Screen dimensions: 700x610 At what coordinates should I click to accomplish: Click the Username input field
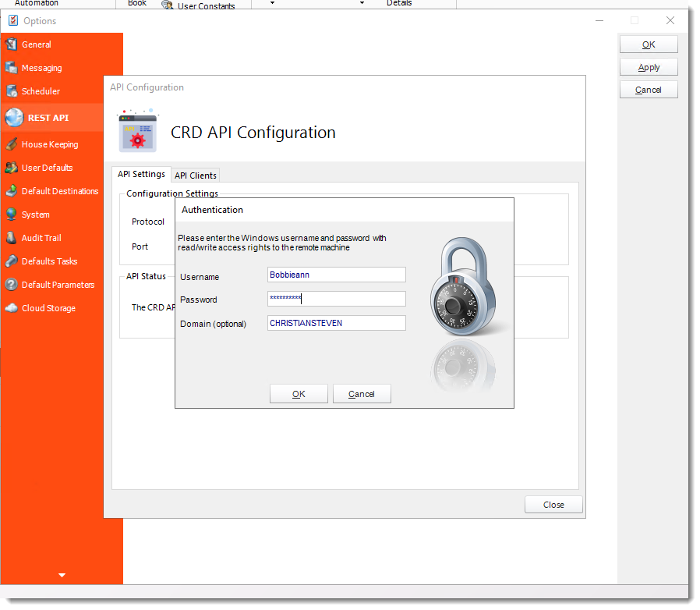point(336,275)
